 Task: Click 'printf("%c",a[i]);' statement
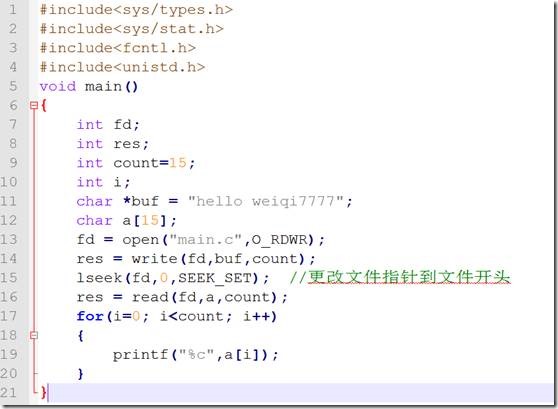pyautogui.click(x=195, y=355)
